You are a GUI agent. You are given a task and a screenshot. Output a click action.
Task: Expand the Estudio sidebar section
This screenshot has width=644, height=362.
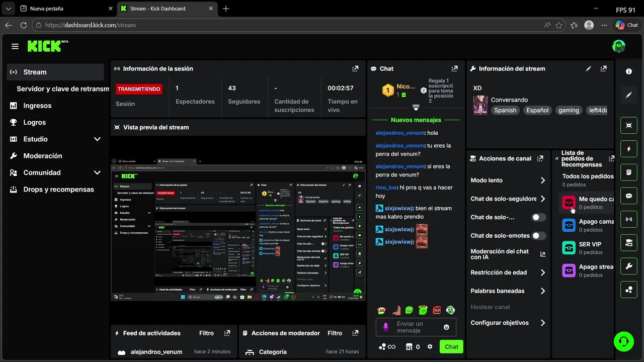click(x=97, y=139)
